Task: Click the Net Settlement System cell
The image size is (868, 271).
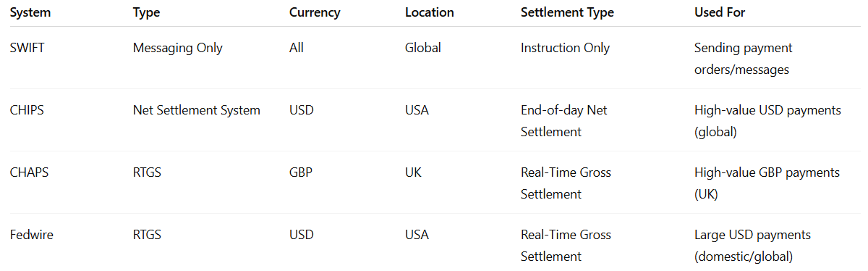Action: click(197, 110)
